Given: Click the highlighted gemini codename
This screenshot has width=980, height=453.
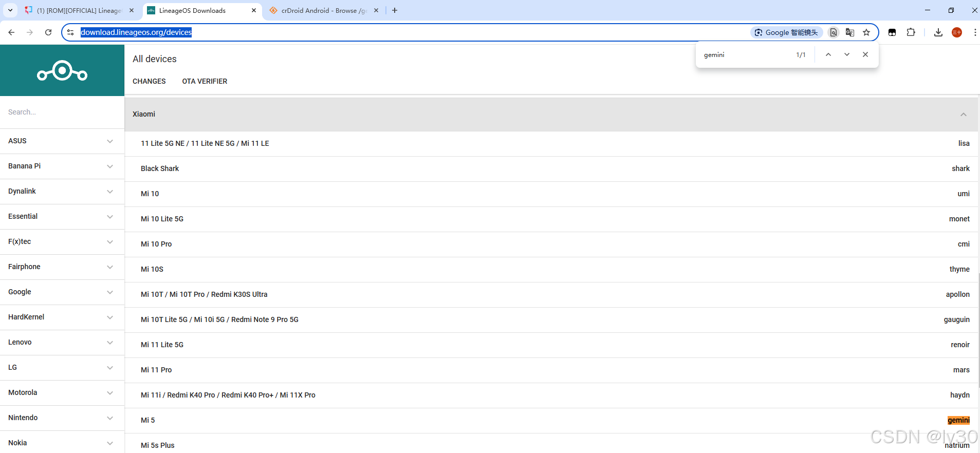Looking at the screenshot, I should point(958,420).
